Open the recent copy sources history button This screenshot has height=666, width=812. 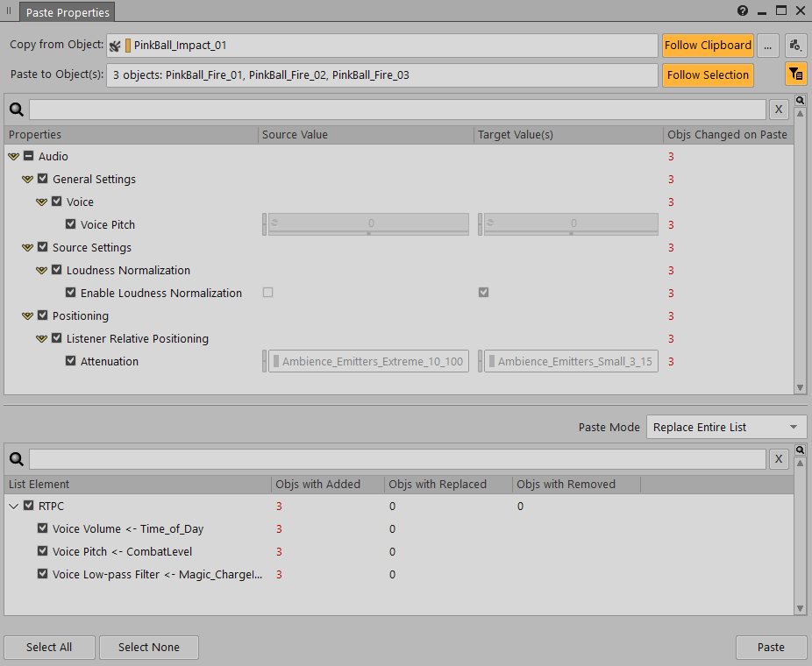coord(795,46)
